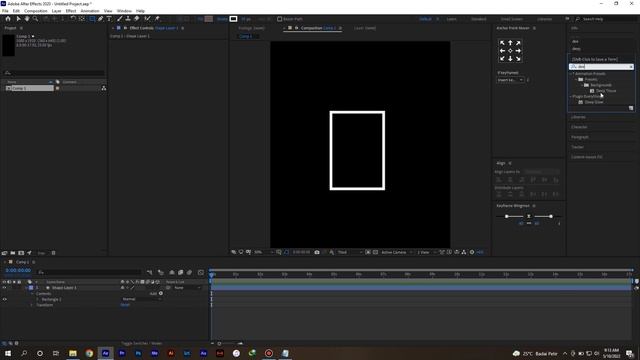
Task: Open Composition Mini-Flowchart in timeline
Action: (x=150, y=272)
